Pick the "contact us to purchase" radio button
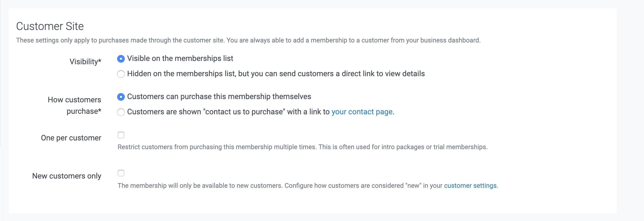Image resolution: width=644 pixels, height=221 pixels. pyautogui.click(x=121, y=112)
